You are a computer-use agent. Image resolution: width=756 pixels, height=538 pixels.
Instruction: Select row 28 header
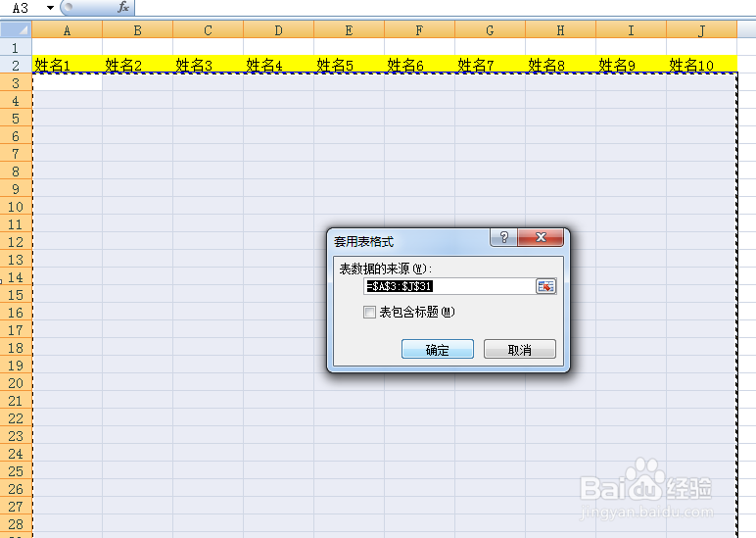16,524
